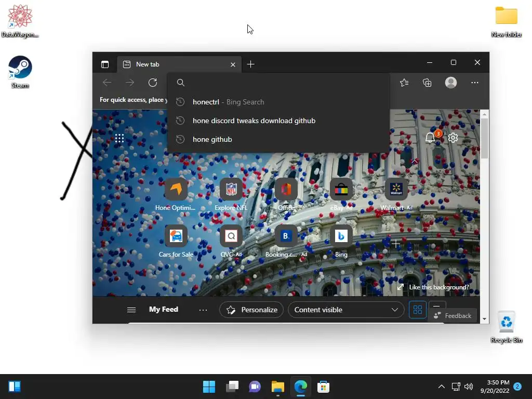
Task: Open page settings gear icon
Action: 453,138
